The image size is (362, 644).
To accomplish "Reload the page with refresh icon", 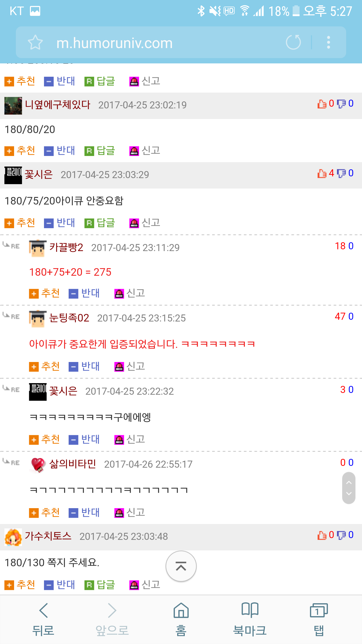I will pos(293,42).
